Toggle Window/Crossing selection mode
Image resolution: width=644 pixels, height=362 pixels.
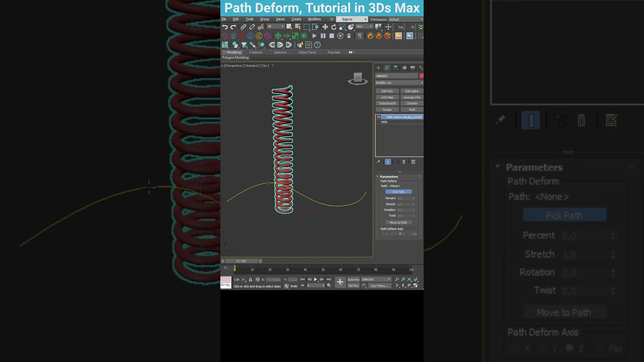click(315, 27)
